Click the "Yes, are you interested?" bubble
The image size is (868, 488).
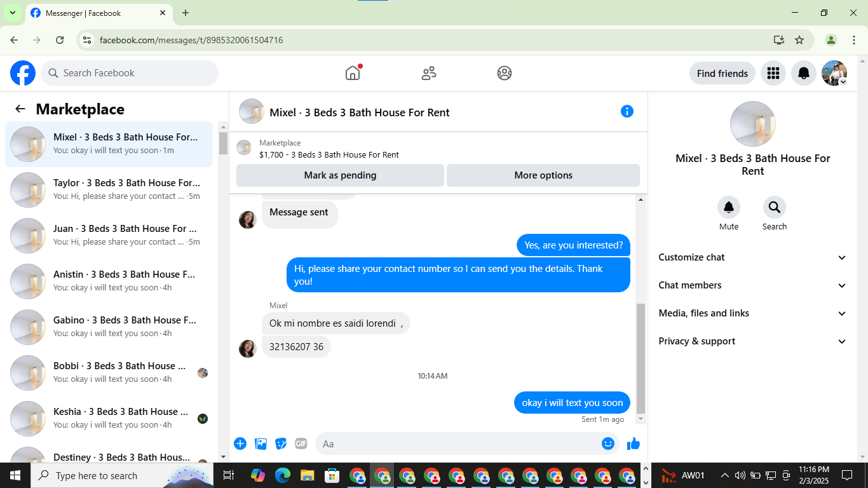(x=574, y=245)
